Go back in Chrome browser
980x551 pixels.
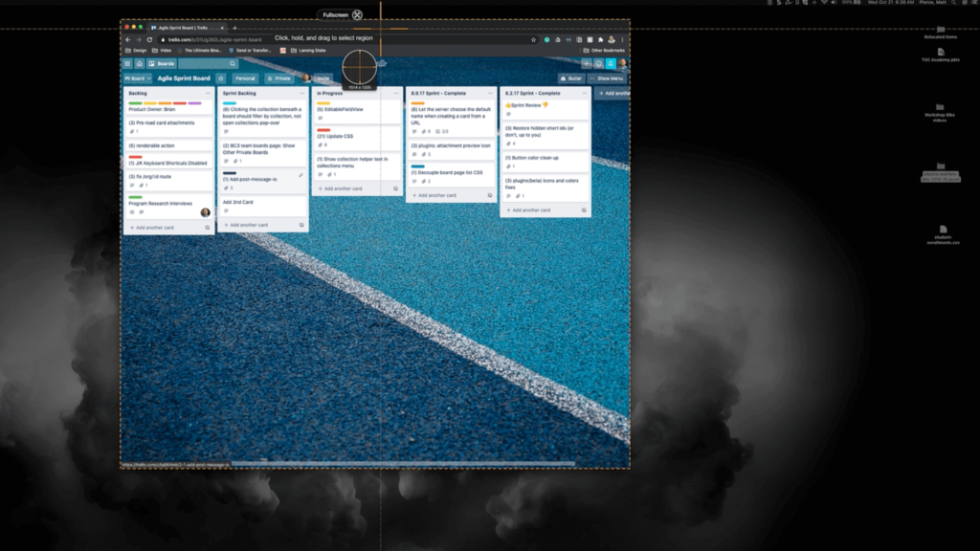(x=128, y=39)
